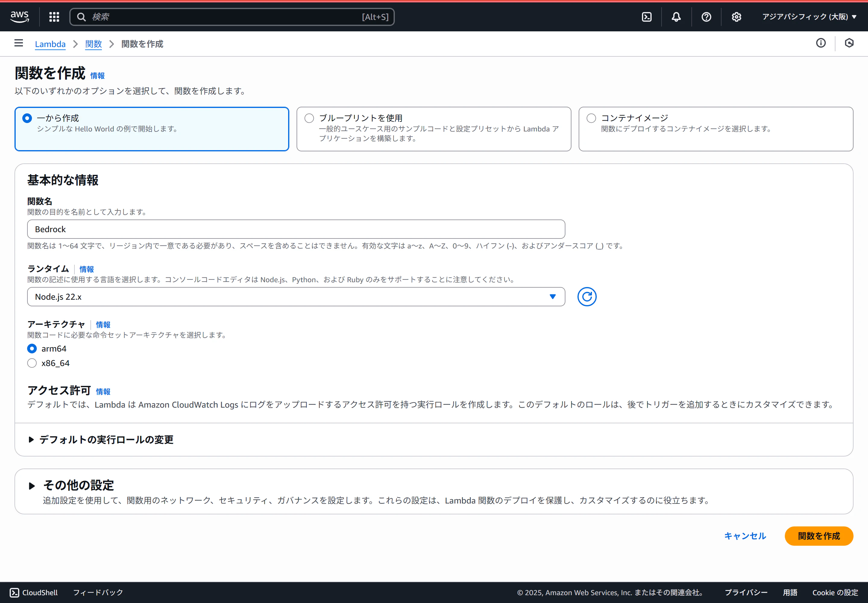This screenshot has height=603, width=868.
Task: Go to Lambda breadcrumb link
Action: point(50,44)
